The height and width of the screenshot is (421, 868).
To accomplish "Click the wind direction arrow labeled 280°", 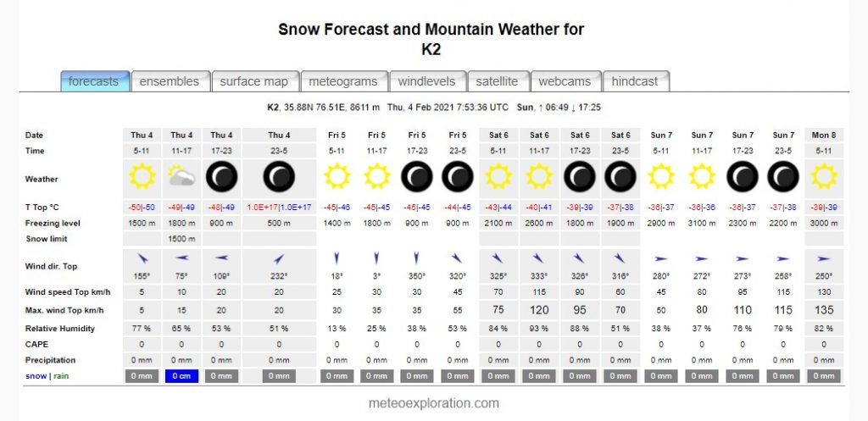I will click(x=661, y=258).
